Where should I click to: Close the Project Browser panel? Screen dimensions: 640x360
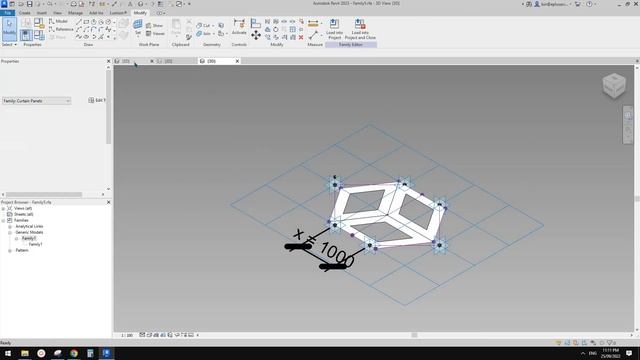click(x=109, y=202)
